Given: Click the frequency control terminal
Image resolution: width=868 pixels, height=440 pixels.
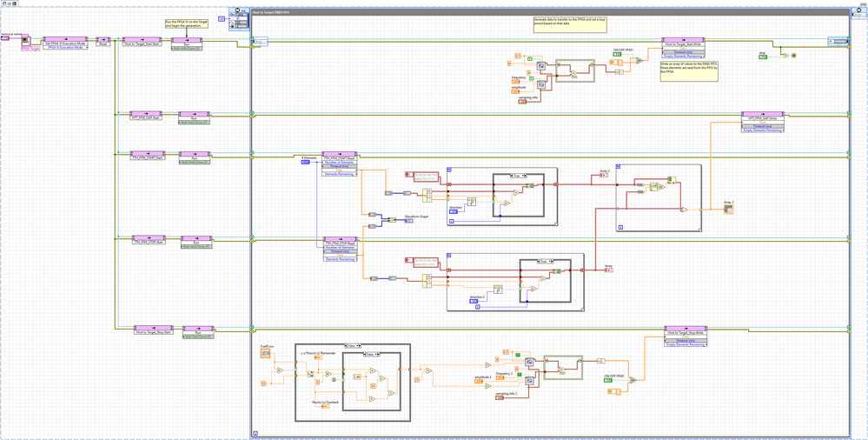Looking at the screenshot, I should click(515, 82).
